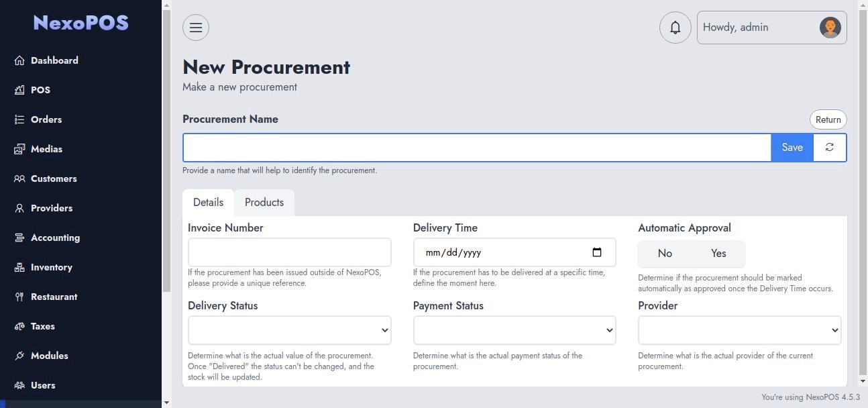The height and width of the screenshot is (408, 868).
Task: Click the Taxes scale icon
Action: pos(19,326)
